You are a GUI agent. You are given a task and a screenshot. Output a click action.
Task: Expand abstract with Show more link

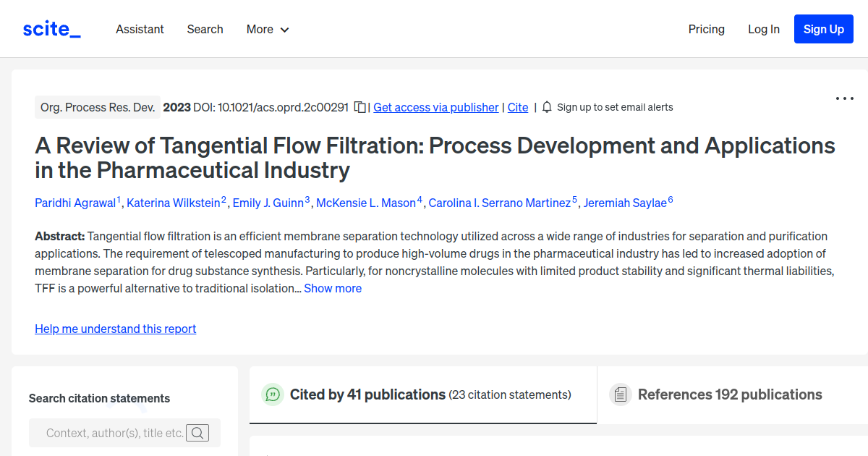click(x=333, y=287)
